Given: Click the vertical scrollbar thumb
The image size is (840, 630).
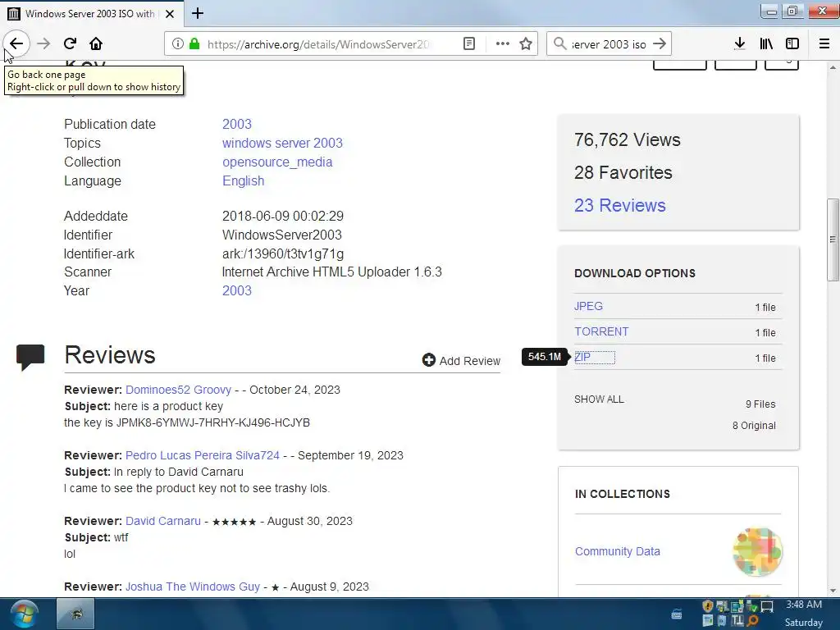Looking at the screenshot, I should tap(833, 240).
